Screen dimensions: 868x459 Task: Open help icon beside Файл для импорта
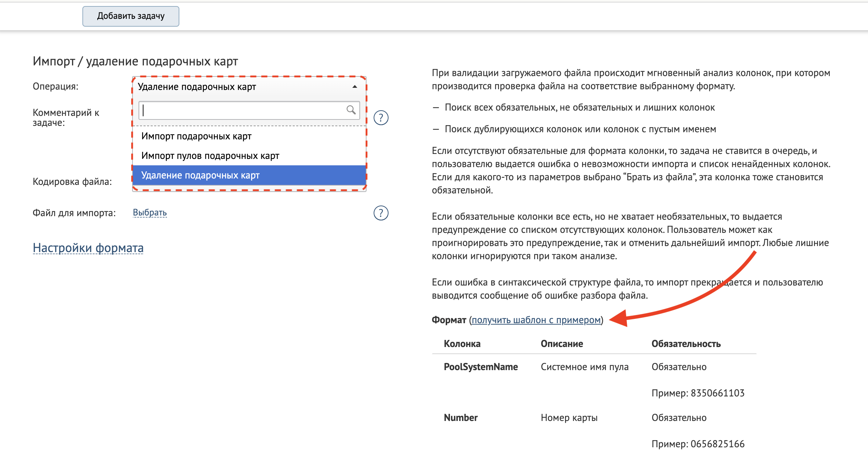coord(381,213)
